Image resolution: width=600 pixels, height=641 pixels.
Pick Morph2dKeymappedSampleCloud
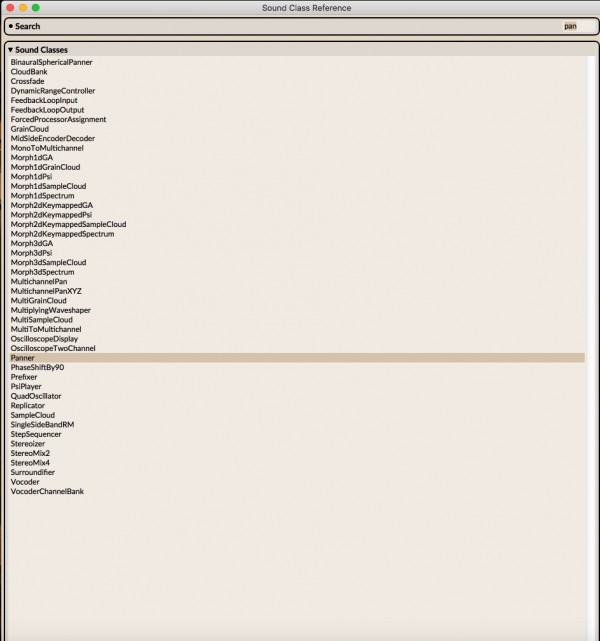tap(69, 224)
